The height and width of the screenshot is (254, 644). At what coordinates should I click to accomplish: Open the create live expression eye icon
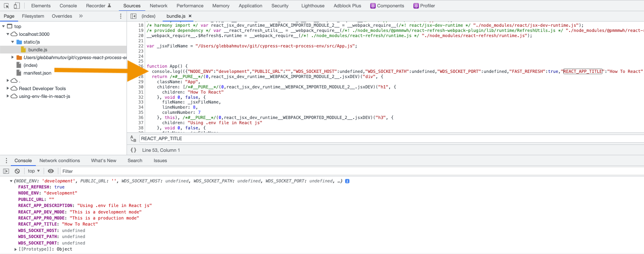pos(51,171)
